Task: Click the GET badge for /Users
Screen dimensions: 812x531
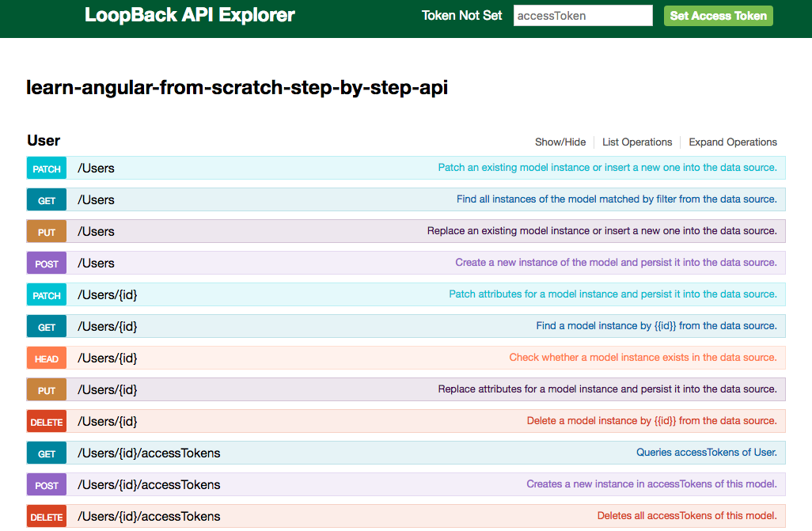Action: pos(47,200)
